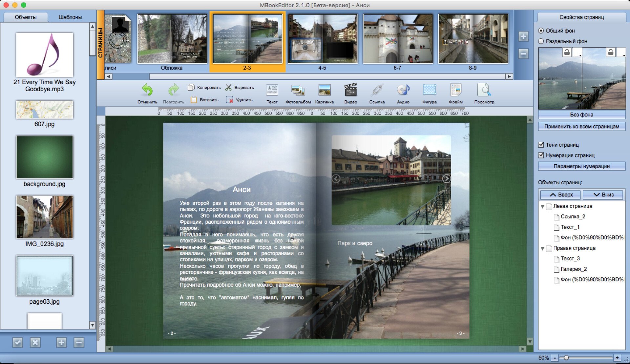Viewport: 630px width, 364px height.
Task: Click the Undo (Отменить) arrow icon
Action: 147,90
